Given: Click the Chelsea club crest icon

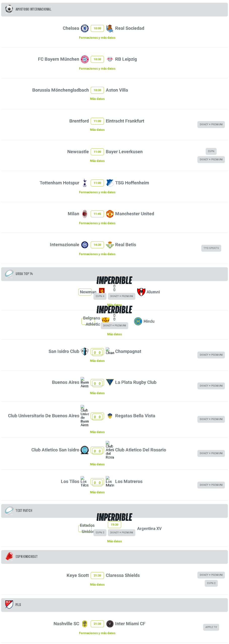Looking at the screenshot, I should [x=85, y=28].
